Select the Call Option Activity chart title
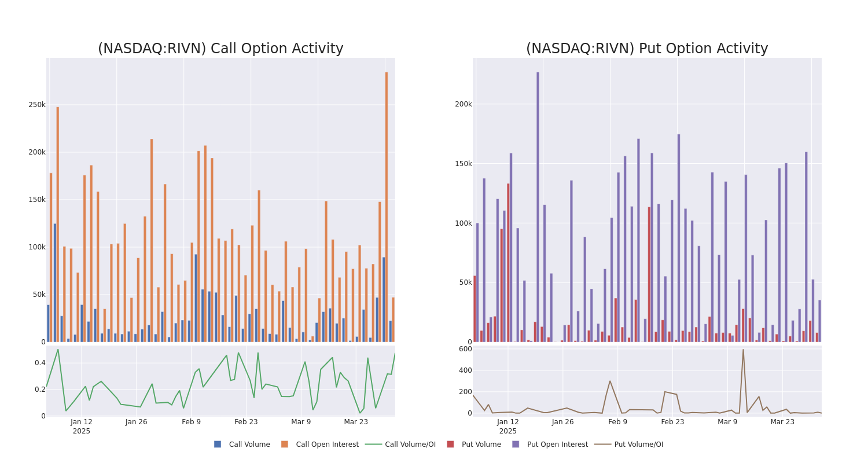Image resolution: width=868 pixels, height=463 pixels. (220, 49)
